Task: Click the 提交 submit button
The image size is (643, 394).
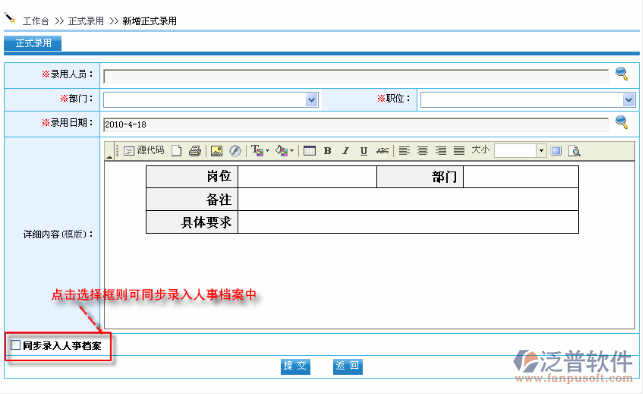Action: click(x=295, y=366)
